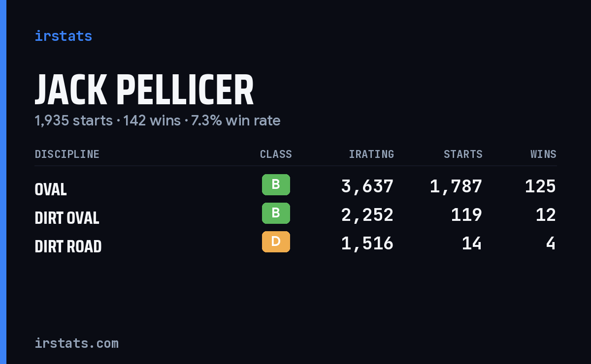591x364 pixels.
Task: Select the DIRT OVAL discipline row label
Action: (67, 218)
